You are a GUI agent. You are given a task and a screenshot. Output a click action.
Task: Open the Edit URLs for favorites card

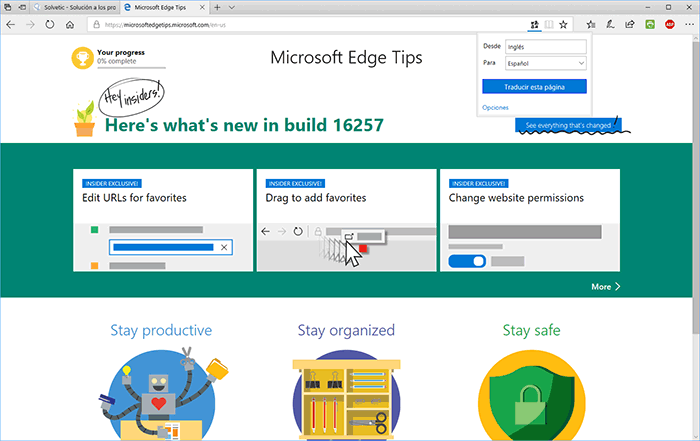[163, 220]
